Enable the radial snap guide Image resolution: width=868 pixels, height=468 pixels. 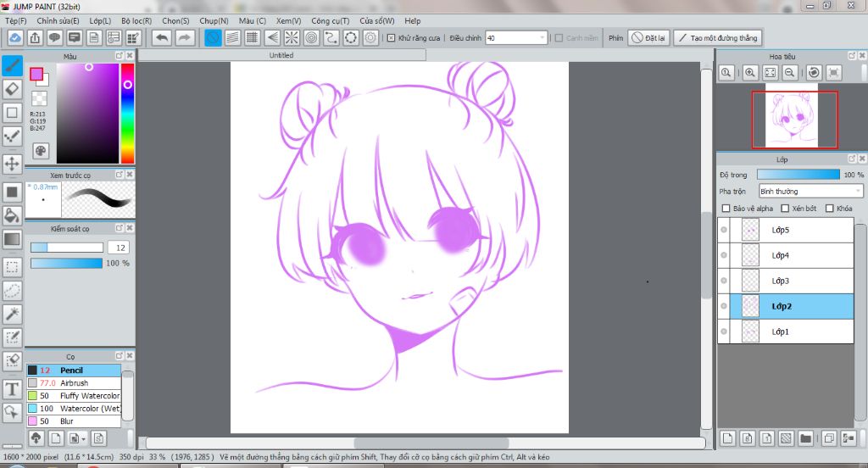tap(292, 37)
